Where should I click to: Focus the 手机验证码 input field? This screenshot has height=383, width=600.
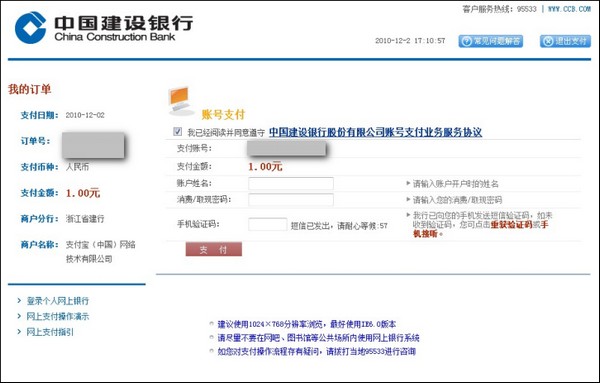(x=267, y=225)
